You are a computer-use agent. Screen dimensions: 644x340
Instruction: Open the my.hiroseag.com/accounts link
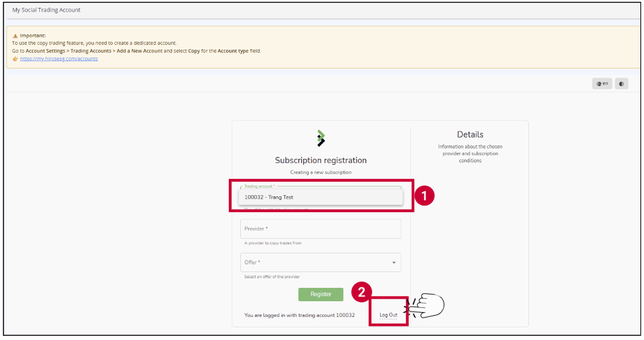click(59, 59)
